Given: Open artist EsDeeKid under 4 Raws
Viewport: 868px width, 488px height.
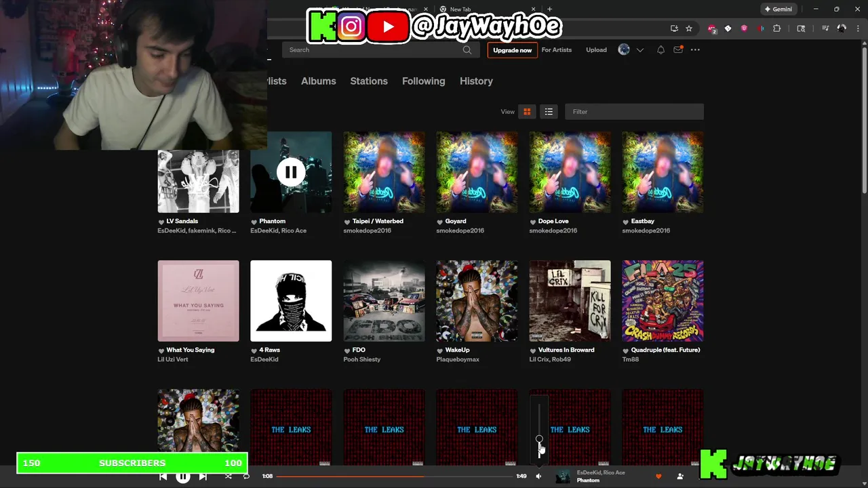Looking at the screenshot, I should click(264, 359).
